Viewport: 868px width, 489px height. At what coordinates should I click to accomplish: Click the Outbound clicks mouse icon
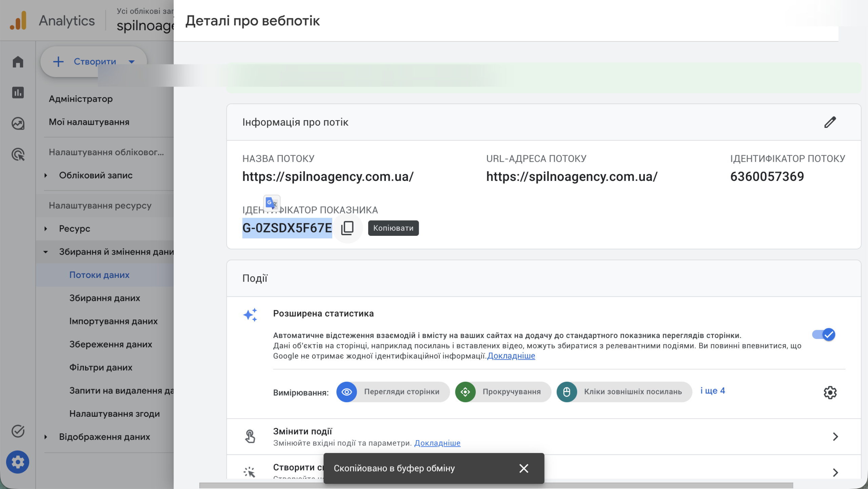(567, 392)
